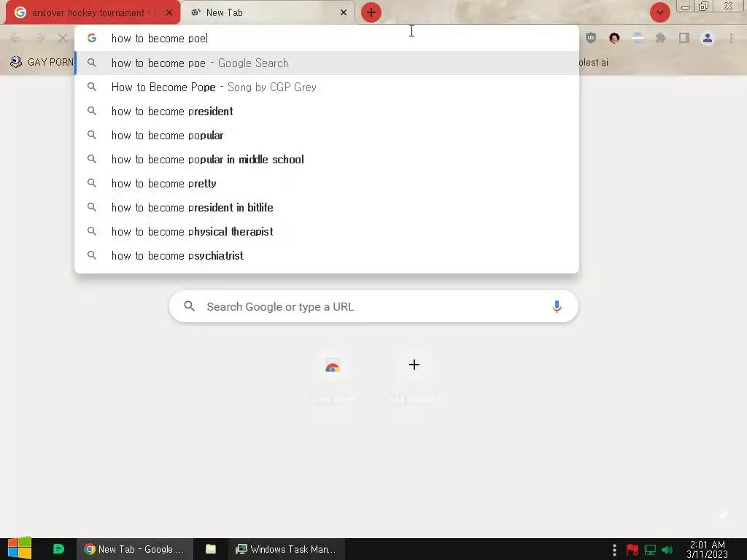Click the trans flag striped extension icon
The image size is (747, 560).
pos(638,38)
